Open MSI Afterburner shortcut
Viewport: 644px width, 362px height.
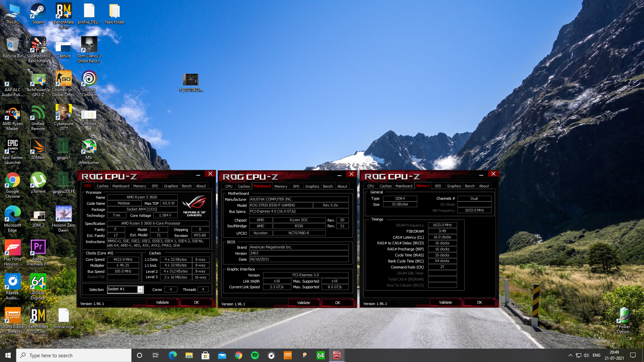click(89, 152)
